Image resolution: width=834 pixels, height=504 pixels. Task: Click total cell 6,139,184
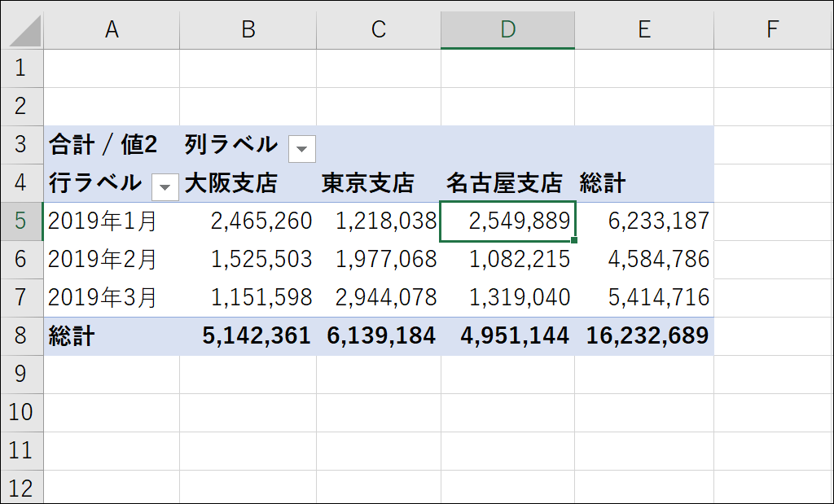point(379,336)
